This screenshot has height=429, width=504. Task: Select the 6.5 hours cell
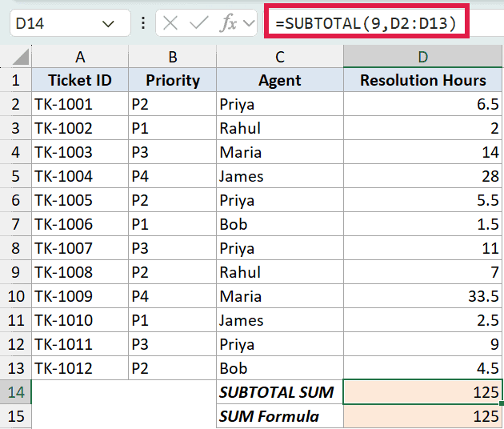coord(423,104)
